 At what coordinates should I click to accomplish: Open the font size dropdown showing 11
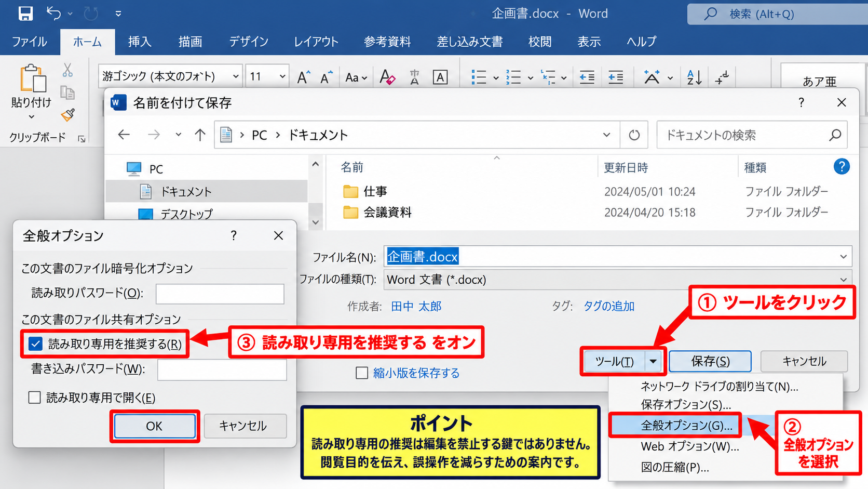pos(282,76)
